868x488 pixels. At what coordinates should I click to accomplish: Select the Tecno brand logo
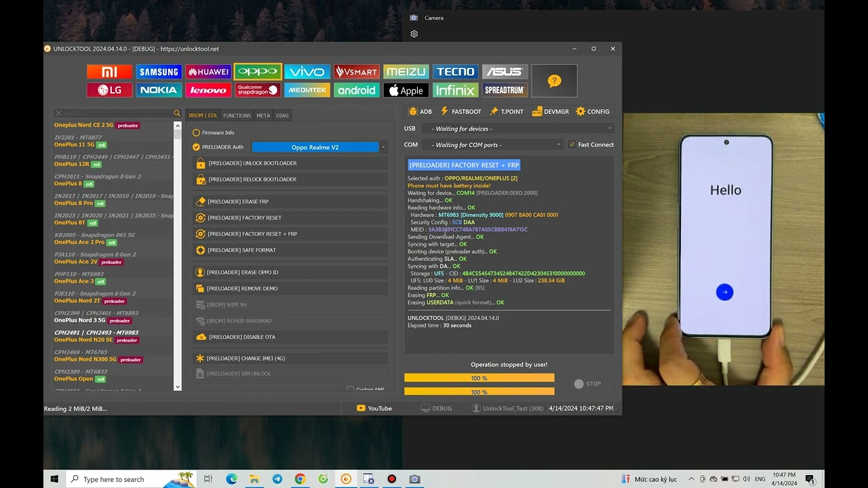point(456,72)
